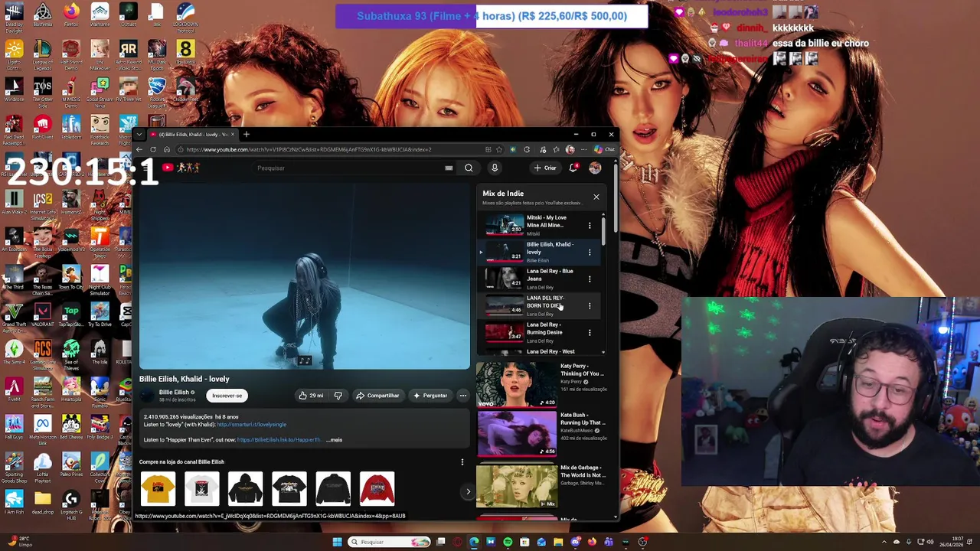Open options for the lovely playlist item
This screenshot has height=551, width=980.
click(x=590, y=252)
